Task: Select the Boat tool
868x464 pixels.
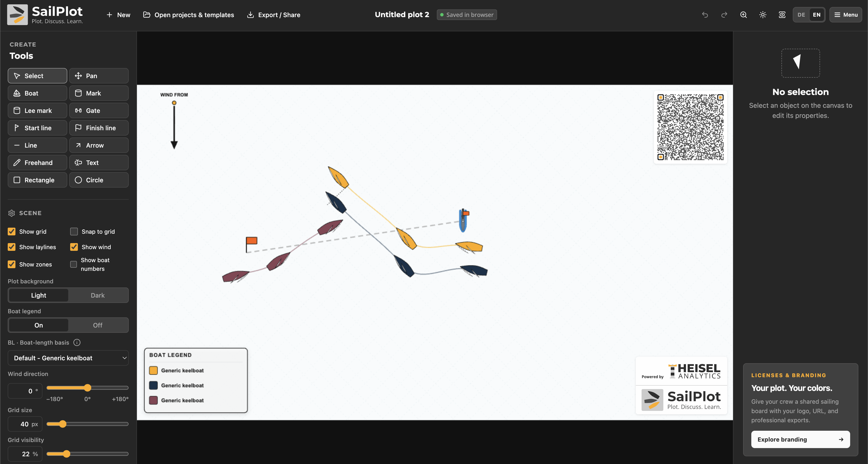Action: click(37, 93)
